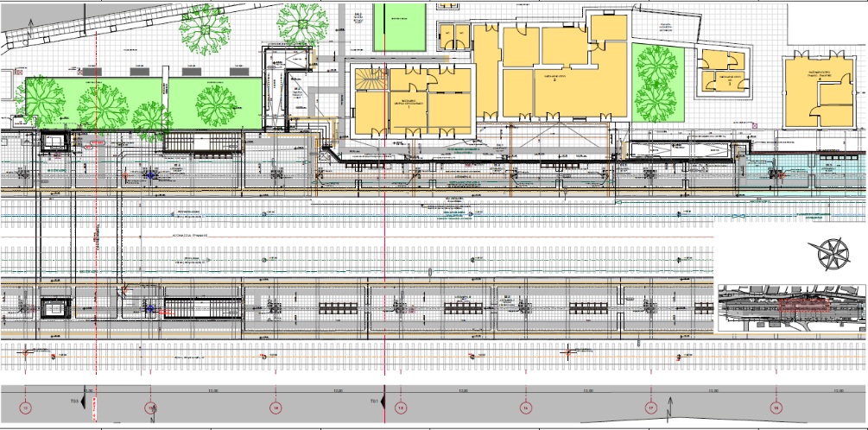This screenshot has width=868, height=430.
Task: Select gridline marker circle 18
Action: (x=776, y=408)
